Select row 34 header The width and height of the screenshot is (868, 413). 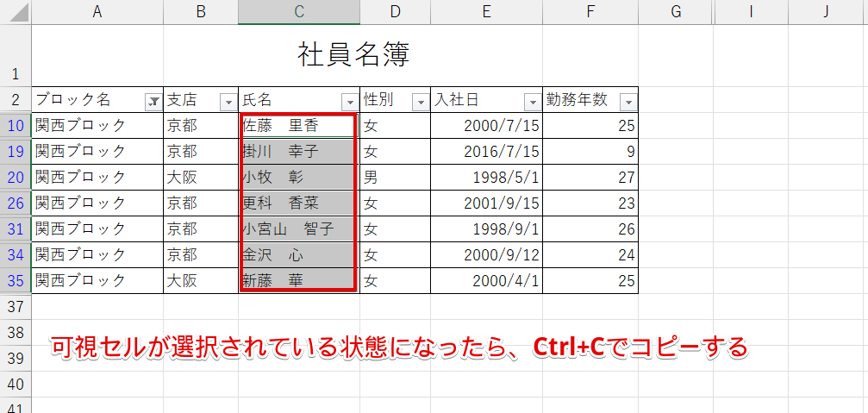click(x=16, y=254)
